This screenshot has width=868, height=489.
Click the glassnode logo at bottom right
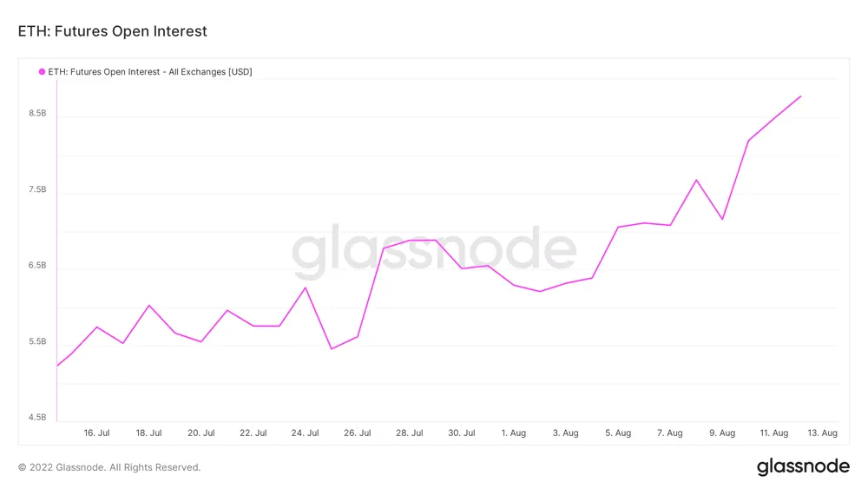(x=803, y=467)
